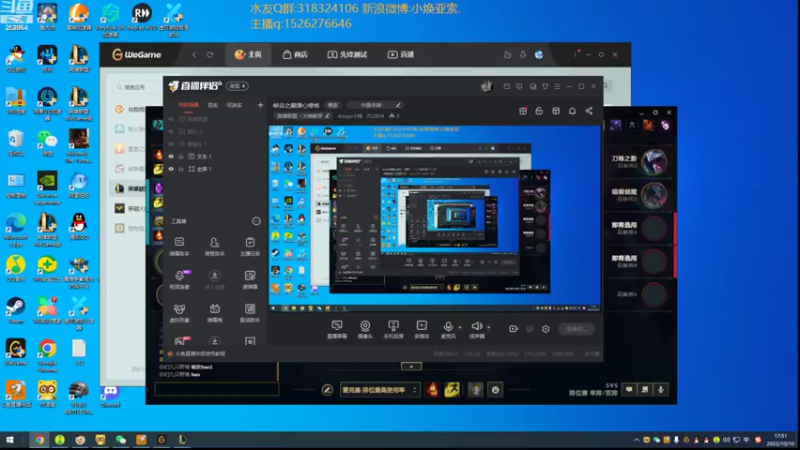Expand speaker options arrow
The image size is (800, 450).
click(489, 327)
